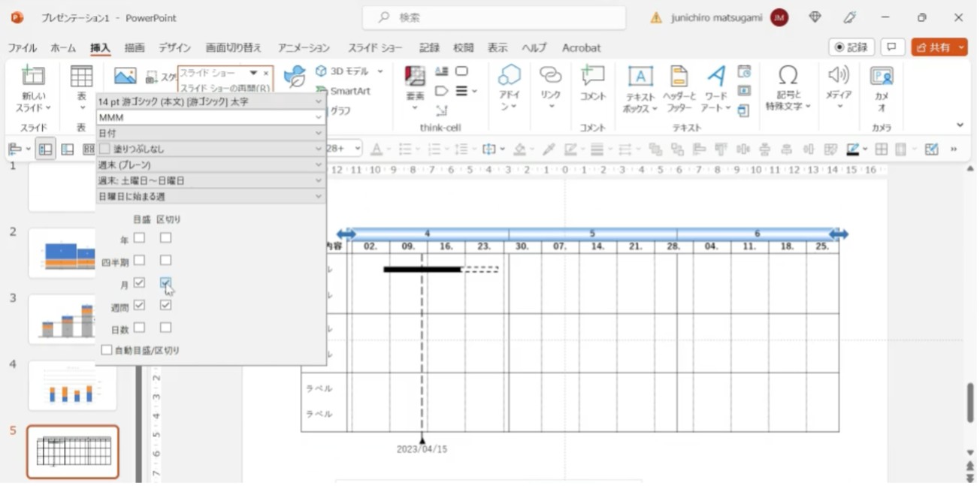Click the 記録 button at top right

point(851,47)
